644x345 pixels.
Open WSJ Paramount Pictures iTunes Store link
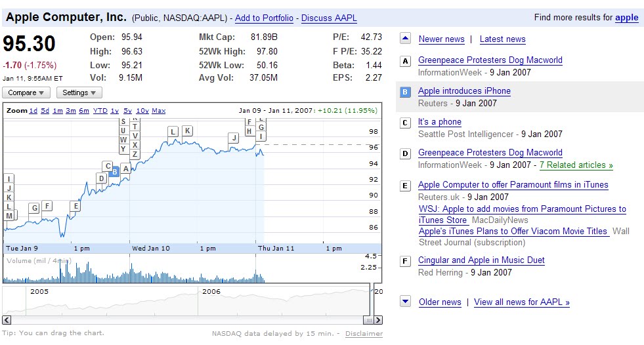click(522, 214)
